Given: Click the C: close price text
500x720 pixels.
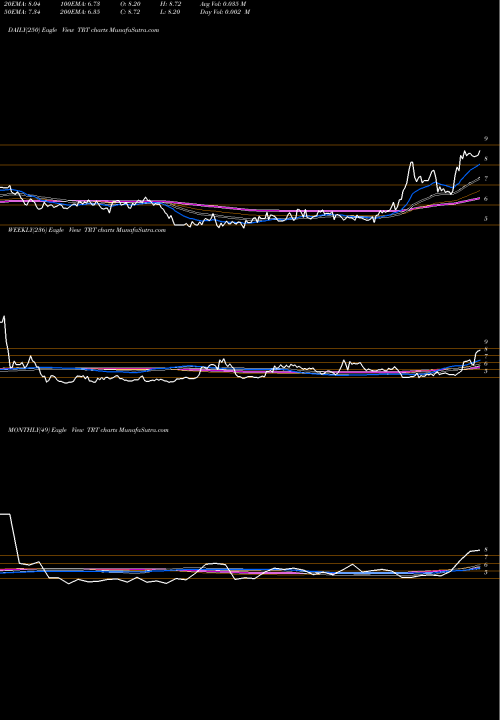Looking at the screenshot, I should click(x=130, y=12).
